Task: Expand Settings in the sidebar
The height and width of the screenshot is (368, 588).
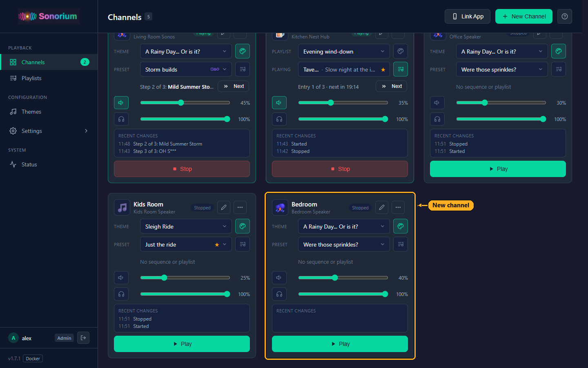Action: [x=49, y=131]
